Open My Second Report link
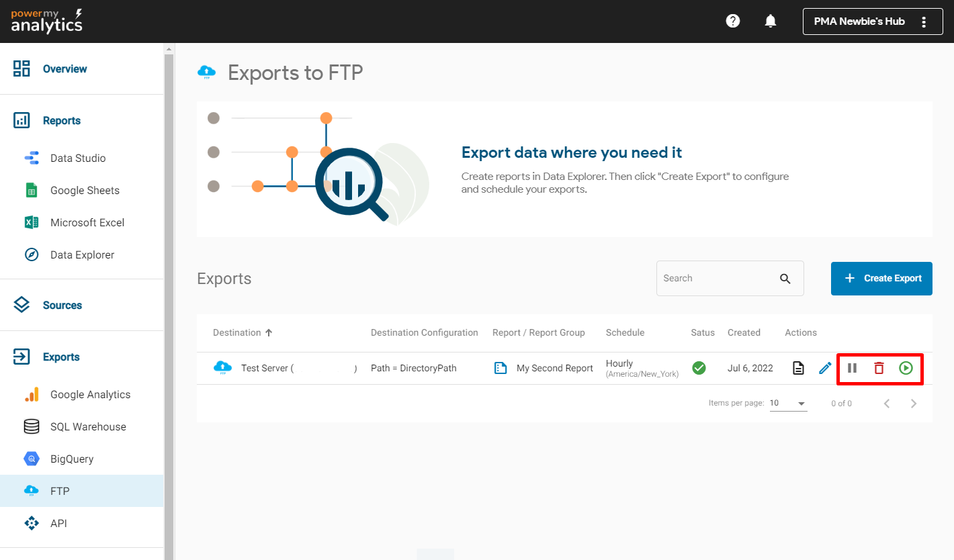954x560 pixels. (x=554, y=368)
